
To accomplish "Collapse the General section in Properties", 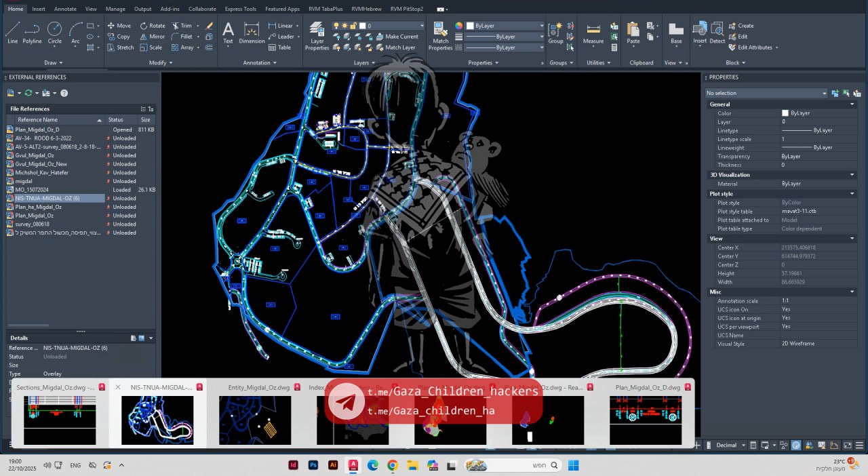I will pos(852,104).
